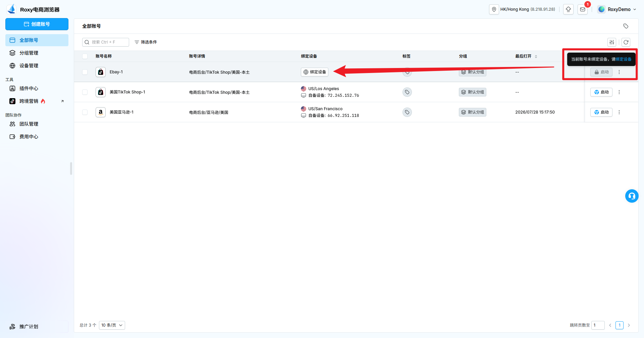Click the 美国TikTok Shop-1 platform icon
The height and width of the screenshot is (338, 644).
(101, 92)
